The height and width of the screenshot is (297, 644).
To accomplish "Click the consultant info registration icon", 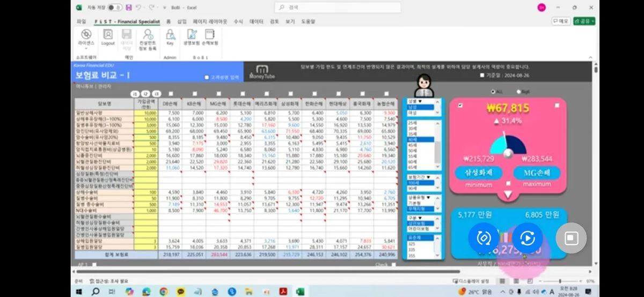I will point(148,36).
